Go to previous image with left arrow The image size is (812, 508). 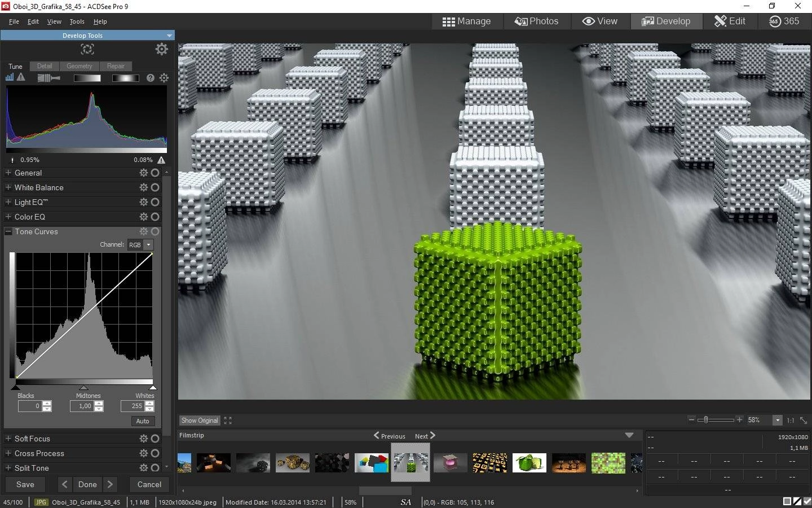pos(65,484)
